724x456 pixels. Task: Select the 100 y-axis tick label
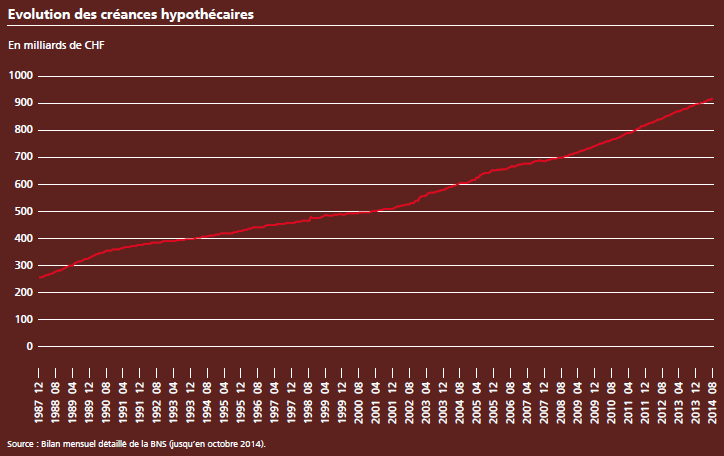(x=23, y=319)
